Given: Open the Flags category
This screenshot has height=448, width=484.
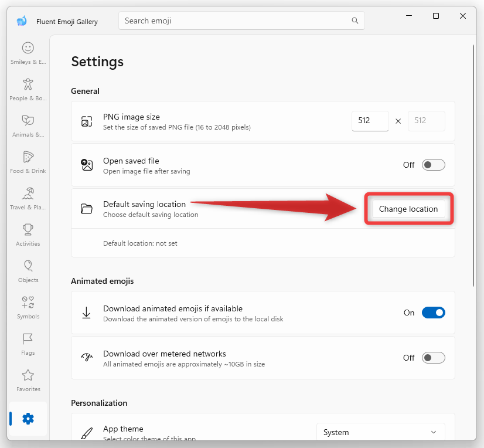Looking at the screenshot, I should tap(28, 344).
